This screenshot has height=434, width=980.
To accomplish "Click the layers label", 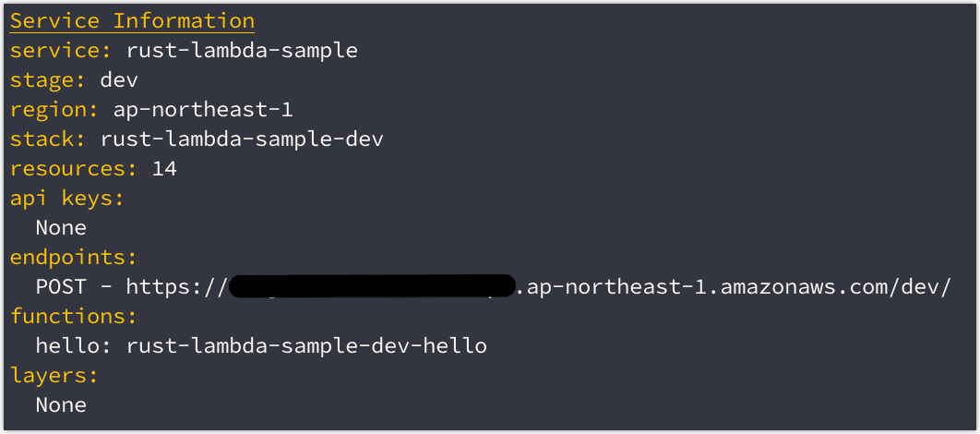I will pos(54,375).
